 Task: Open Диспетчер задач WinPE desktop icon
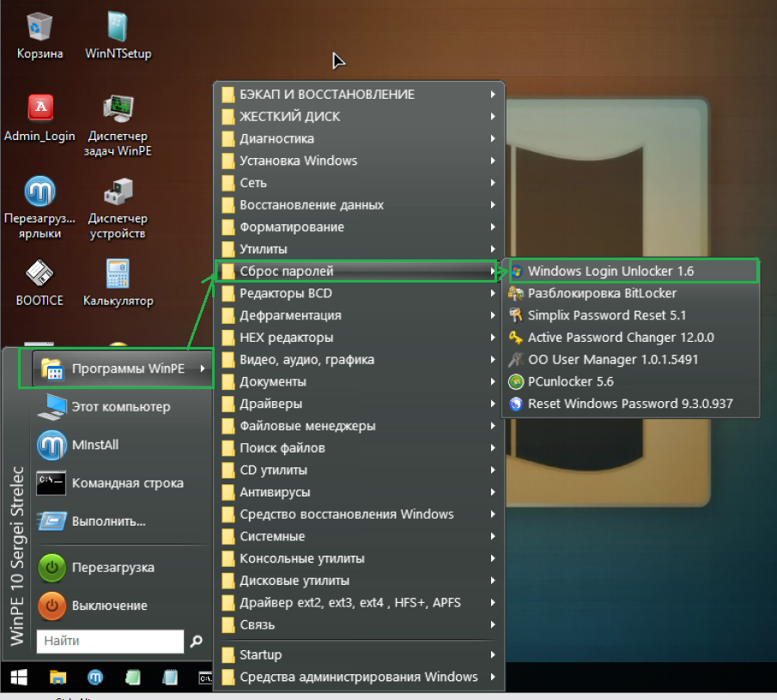pyautogui.click(x=118, y=125)
